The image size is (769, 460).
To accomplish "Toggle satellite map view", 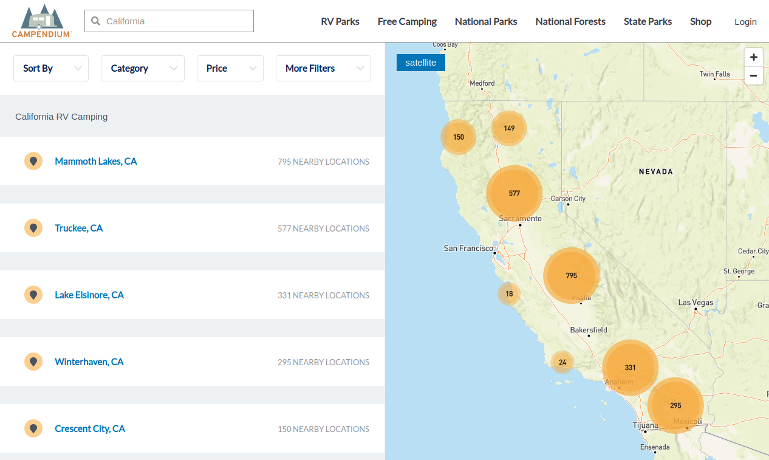I will click(x=421, y=62).
